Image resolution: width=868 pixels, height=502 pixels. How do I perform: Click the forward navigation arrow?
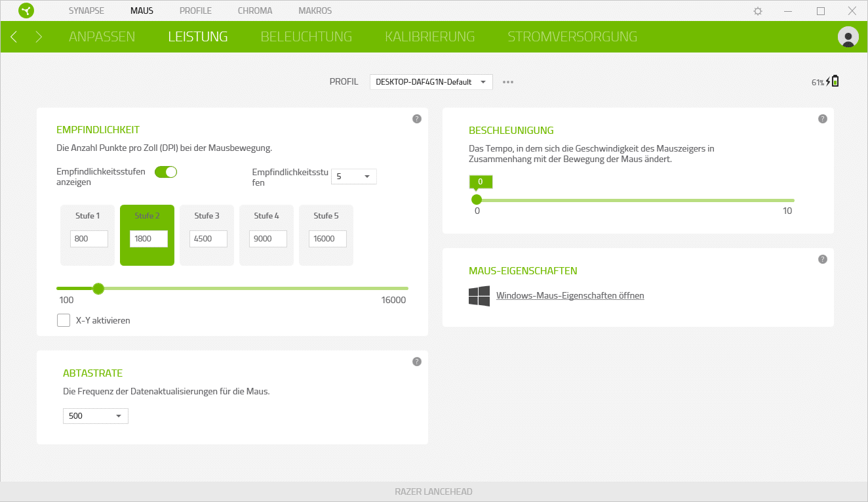click(39, 37)
